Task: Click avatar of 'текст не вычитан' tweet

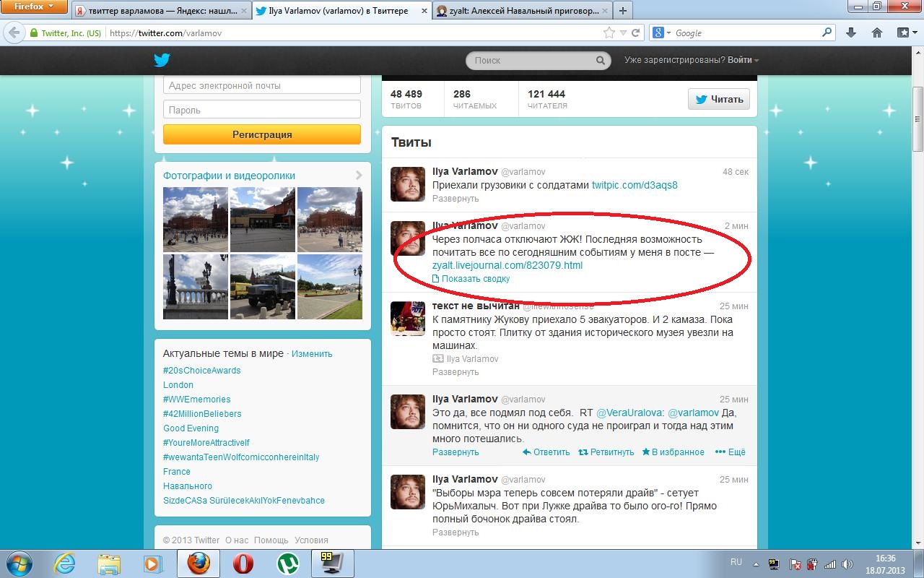Action: [408, 318]
